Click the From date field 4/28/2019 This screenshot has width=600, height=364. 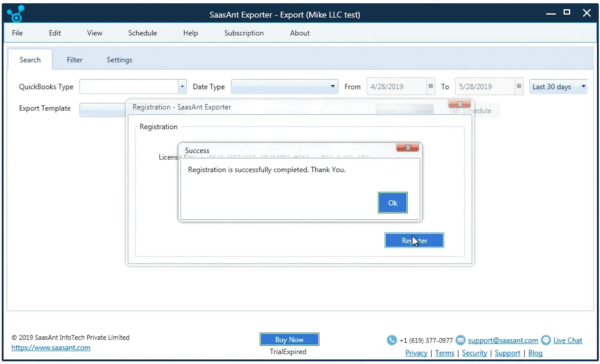(396, 87)
